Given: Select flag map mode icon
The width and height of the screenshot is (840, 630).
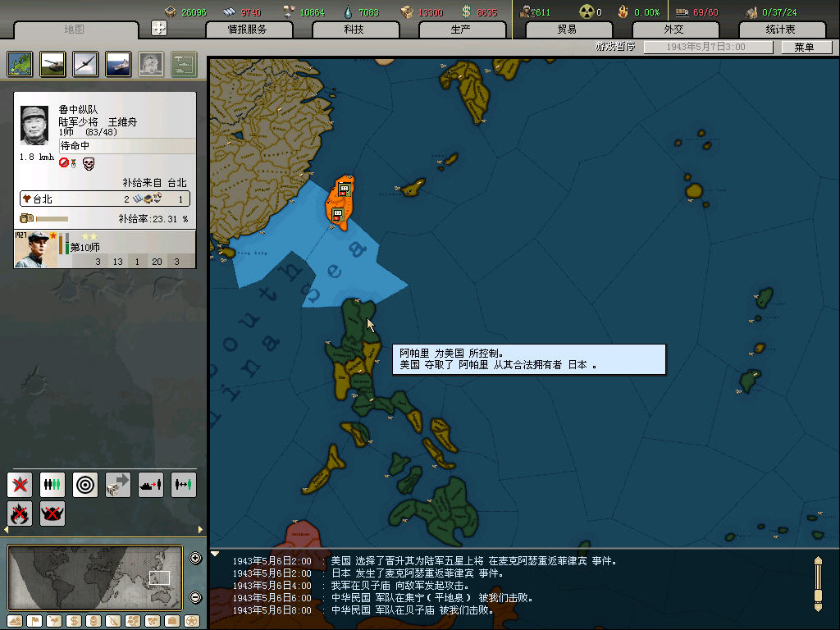Looking at the screenshot, I should point(34,621).
